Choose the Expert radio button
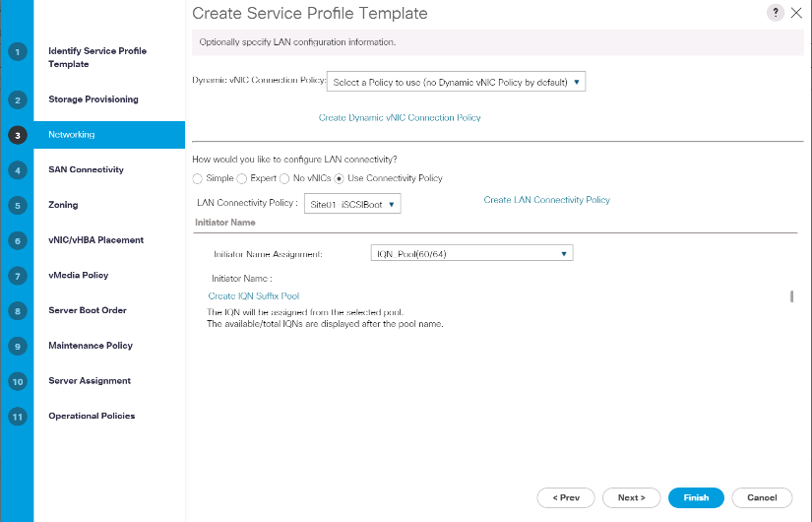 coord(242,179)
